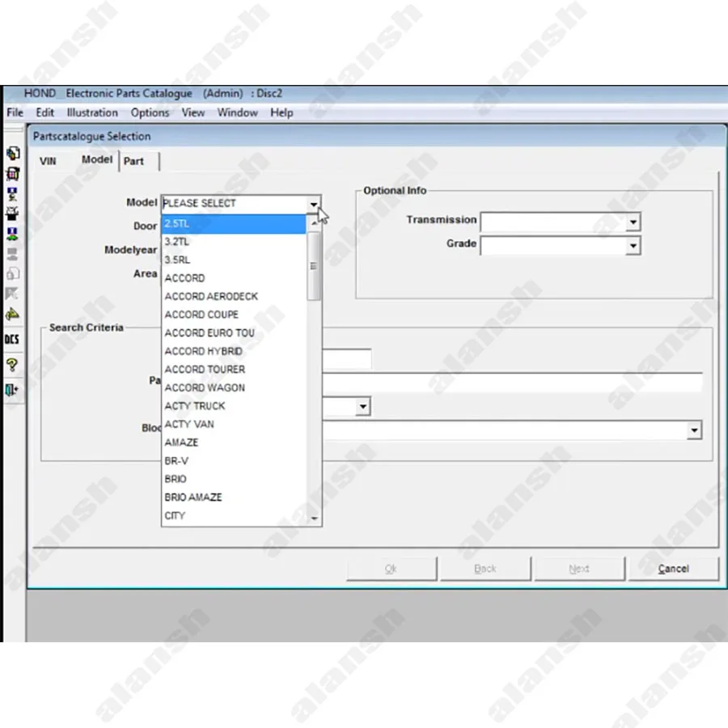Select CITY from model list
Screen dimensions: 728x728
pos(234,516)
